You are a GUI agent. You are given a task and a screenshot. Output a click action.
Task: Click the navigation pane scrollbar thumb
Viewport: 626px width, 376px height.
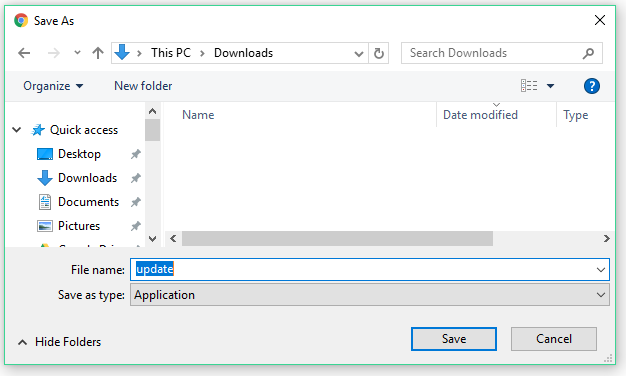tap(153, 130)
